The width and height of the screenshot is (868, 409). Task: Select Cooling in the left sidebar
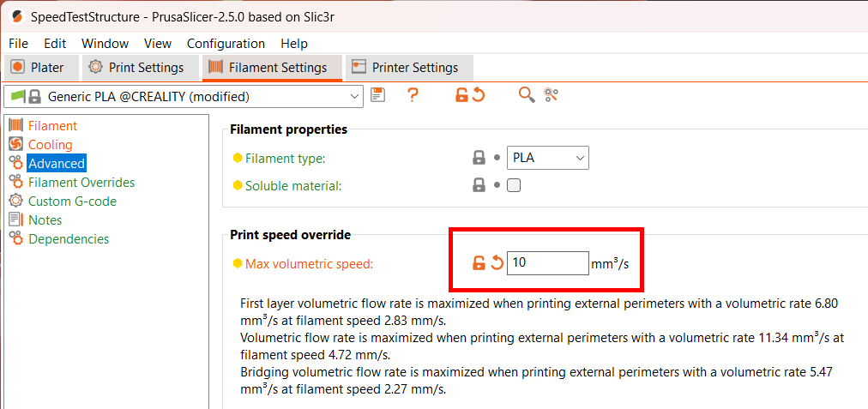coord(50,145)
